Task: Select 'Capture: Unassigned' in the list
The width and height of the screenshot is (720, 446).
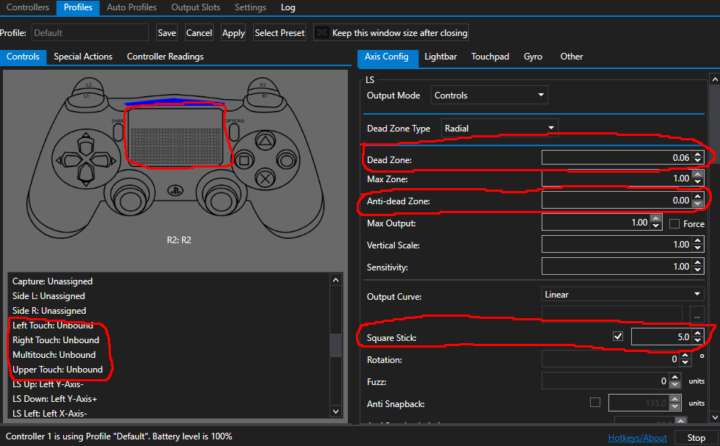Action: (x=52, y=281)
